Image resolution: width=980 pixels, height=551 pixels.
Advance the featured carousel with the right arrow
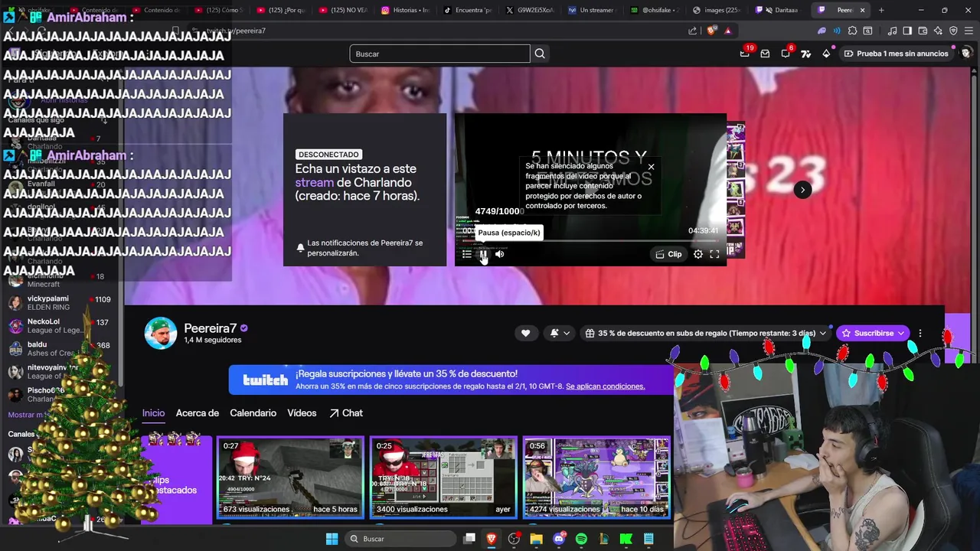802,190
